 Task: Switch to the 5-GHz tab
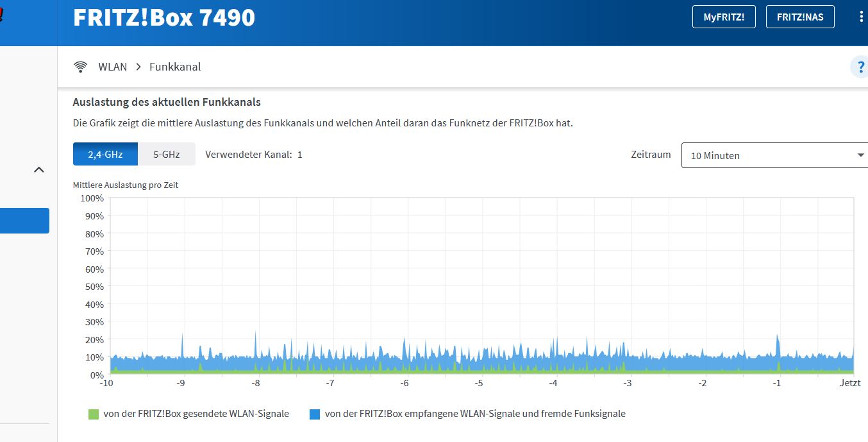[x=166, y=155]
